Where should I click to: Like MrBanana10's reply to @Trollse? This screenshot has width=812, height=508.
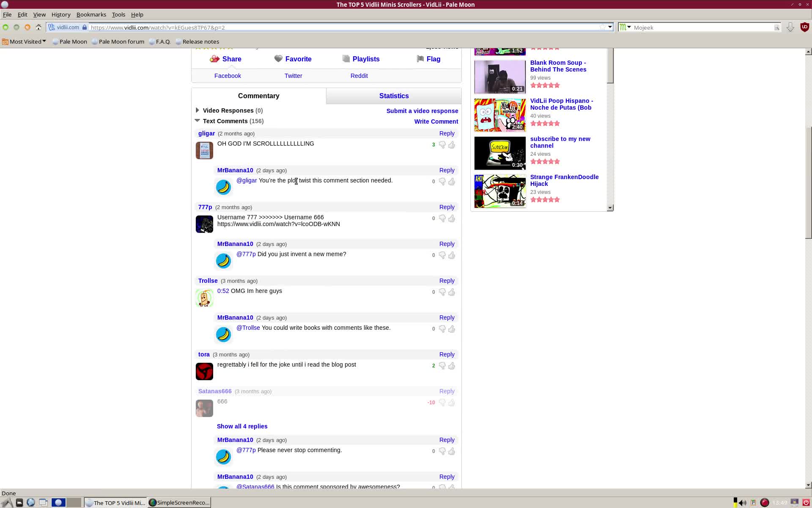(x=452, y=329)
